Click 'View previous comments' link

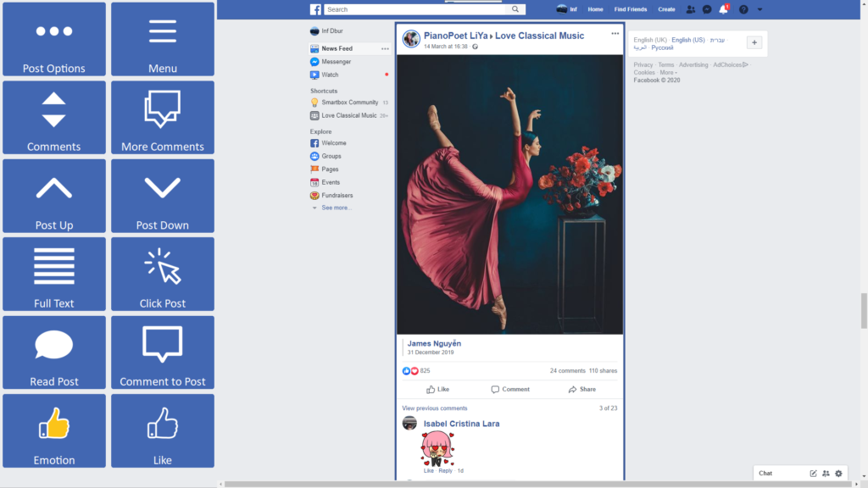tap(435, 408)
